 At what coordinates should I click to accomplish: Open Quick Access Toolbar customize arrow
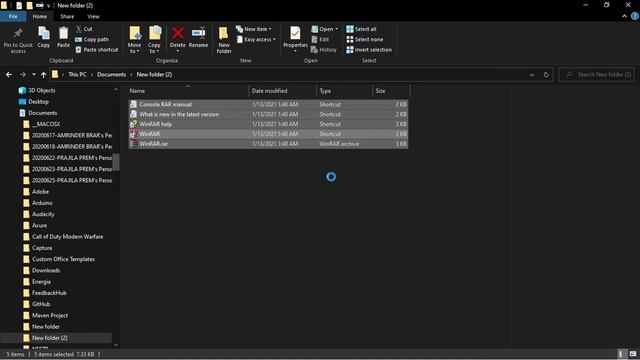[48, 6]
